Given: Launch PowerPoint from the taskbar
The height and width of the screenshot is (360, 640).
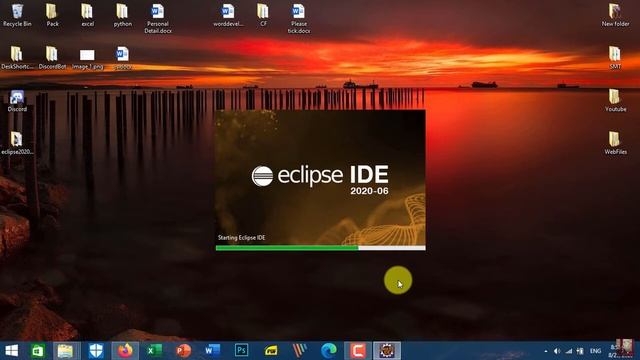Looking at the screenshot, I should pyautogui.click(x=183, y=351).
